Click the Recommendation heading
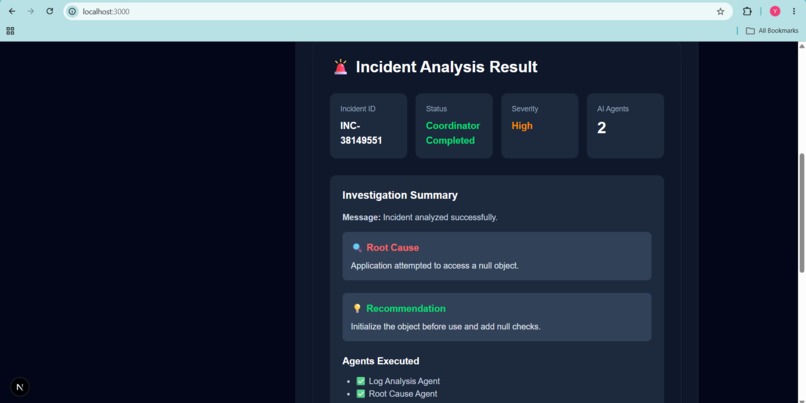806x403 pixels. tap(406, 308)
